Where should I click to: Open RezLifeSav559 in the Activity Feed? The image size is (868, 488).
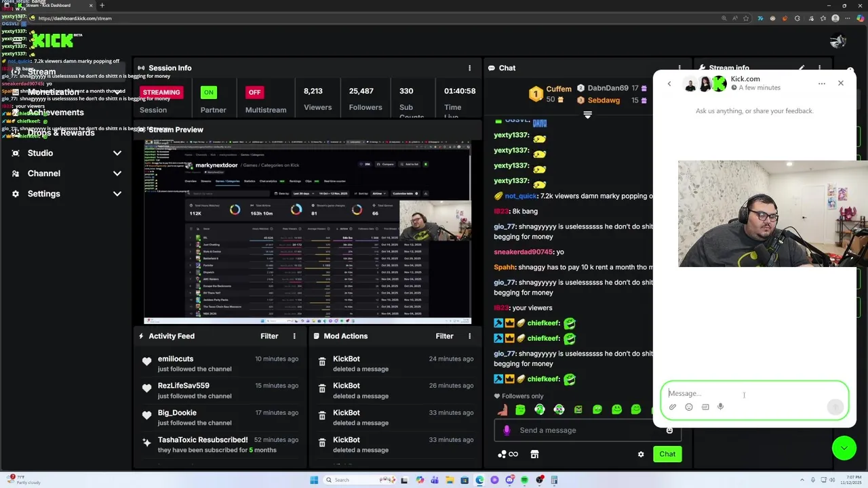[x=183, y=386]
